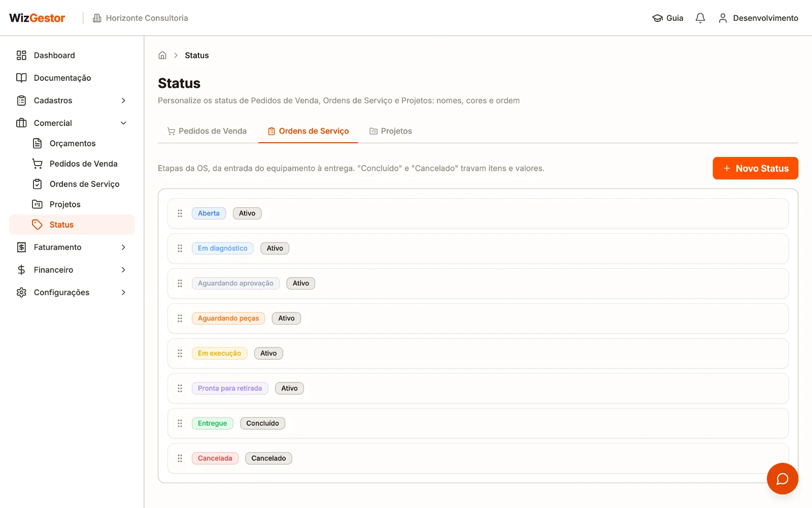
Task: Click the Dashboard grid icon in sidebar
Action: pyautogui.click(x=21, y=55)
